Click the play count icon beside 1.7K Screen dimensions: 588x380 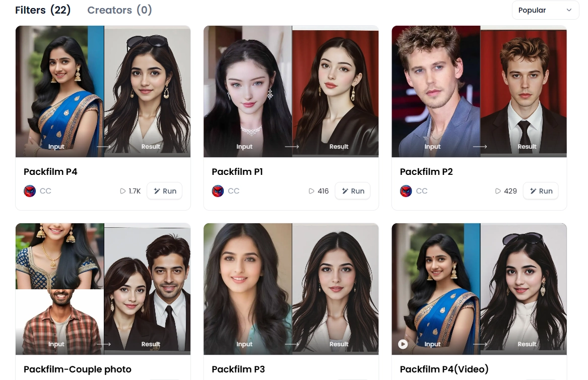click(x=122, y=191)
